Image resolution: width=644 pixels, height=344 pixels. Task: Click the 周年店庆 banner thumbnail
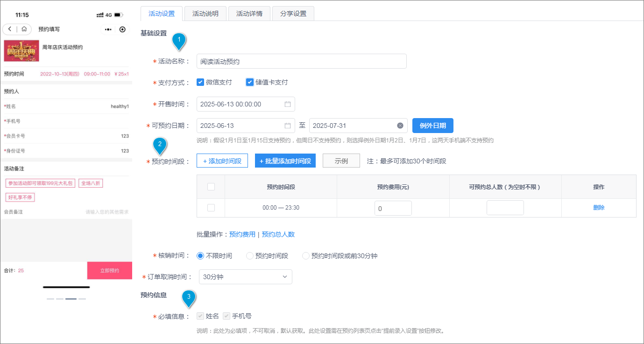(x=21, y=51)
